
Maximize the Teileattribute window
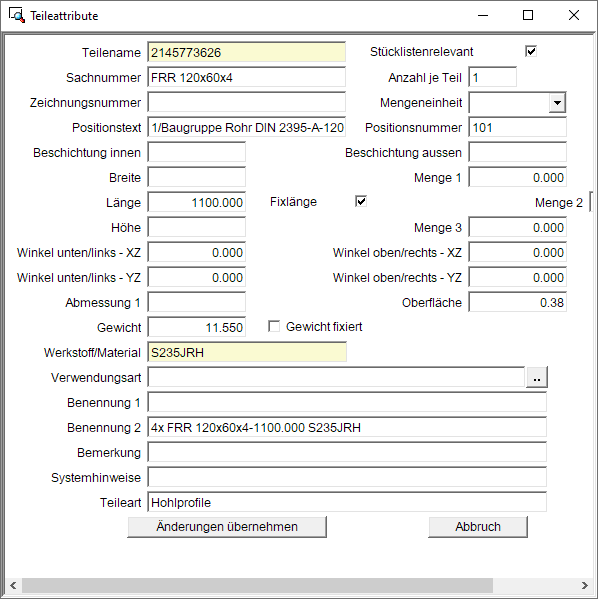coord(528,15)
